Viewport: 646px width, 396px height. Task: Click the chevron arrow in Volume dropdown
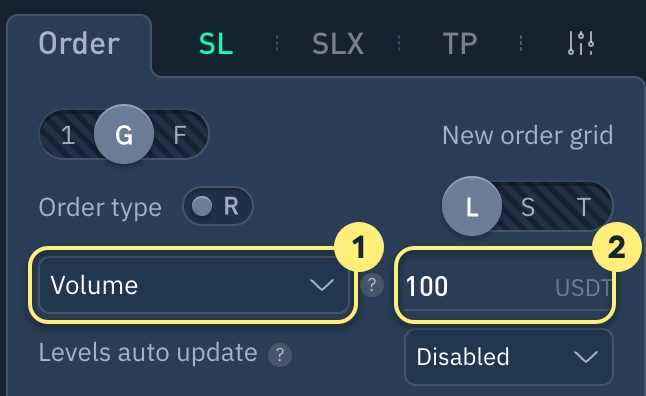[321, 285]
